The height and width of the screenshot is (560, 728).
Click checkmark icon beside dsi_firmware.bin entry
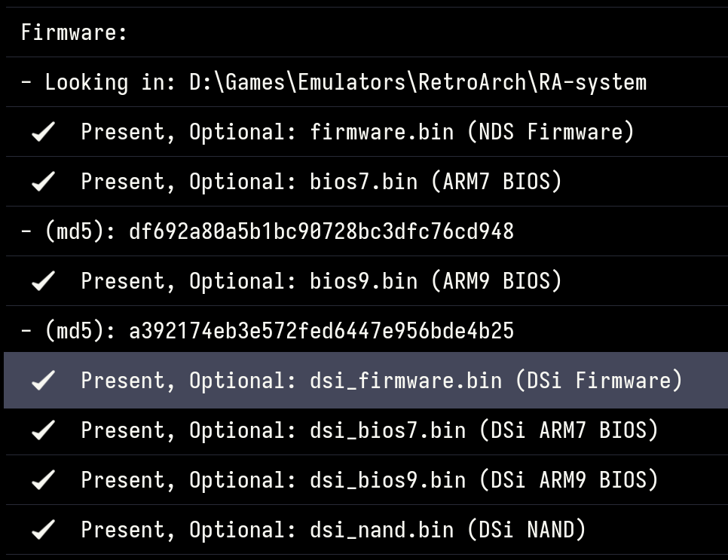44,381
